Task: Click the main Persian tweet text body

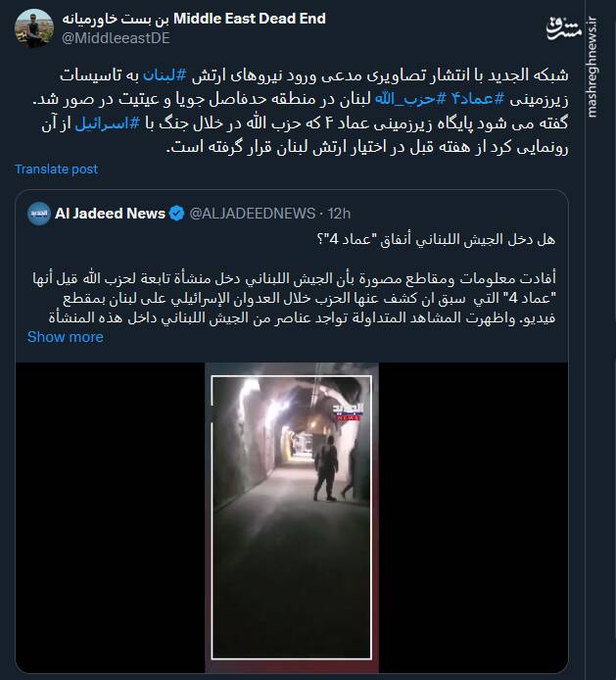Action: pos(301,111)
